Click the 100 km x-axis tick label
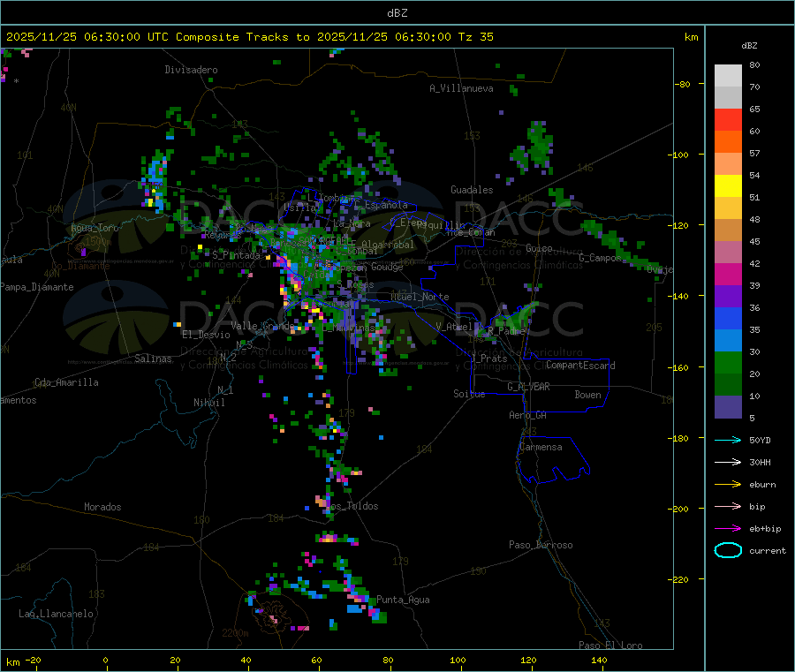The height and width of the screenshot is (672, 795). 458,660
